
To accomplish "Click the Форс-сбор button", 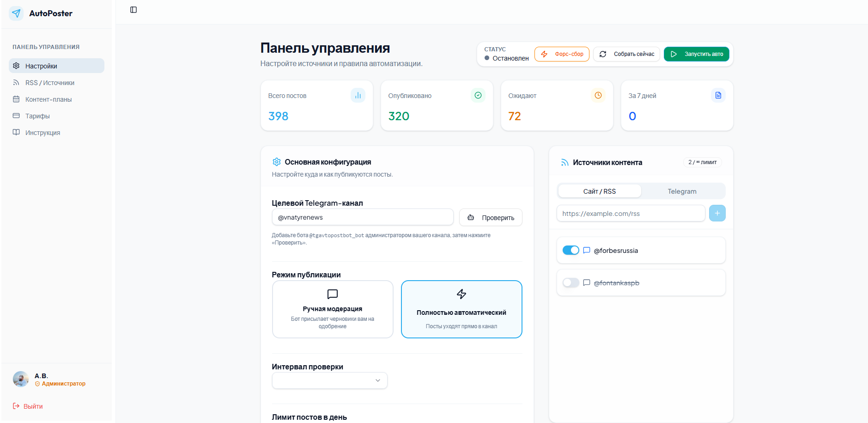I will pos(562,54).
